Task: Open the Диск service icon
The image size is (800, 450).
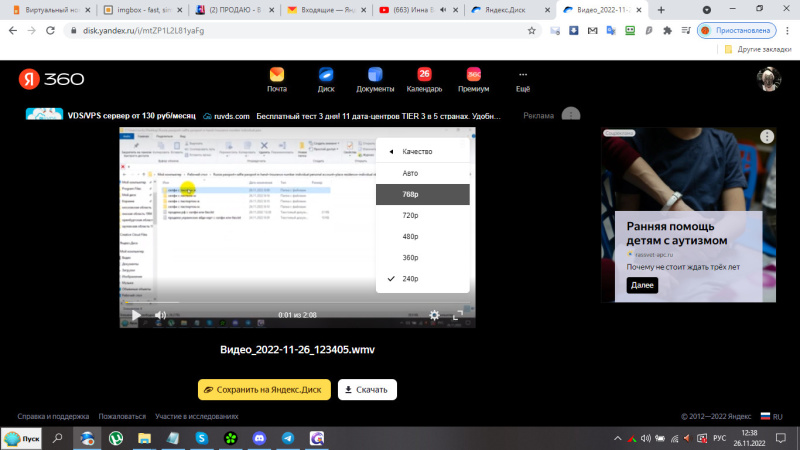Action: 325,75
